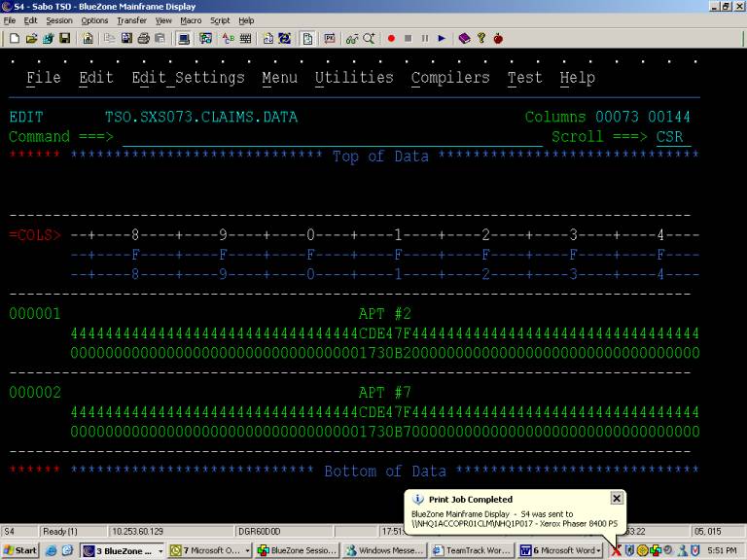This screenshot has height=560, width=747.
Task: Select ISPF Menu action bar item
Action: pyautogui.click(x=280, y=78)
